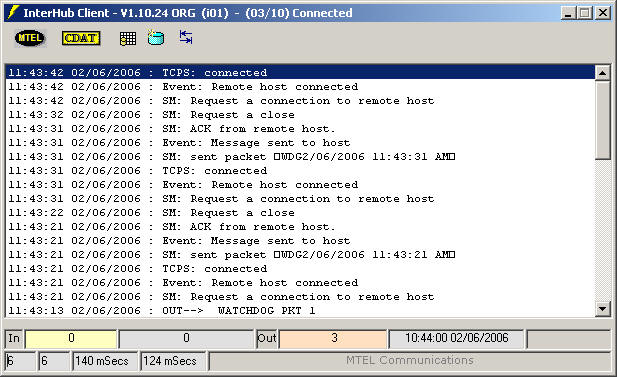The image size is (617, 377).
Task: Click the cyan database cylinder icon
Action: coord(156,38)
